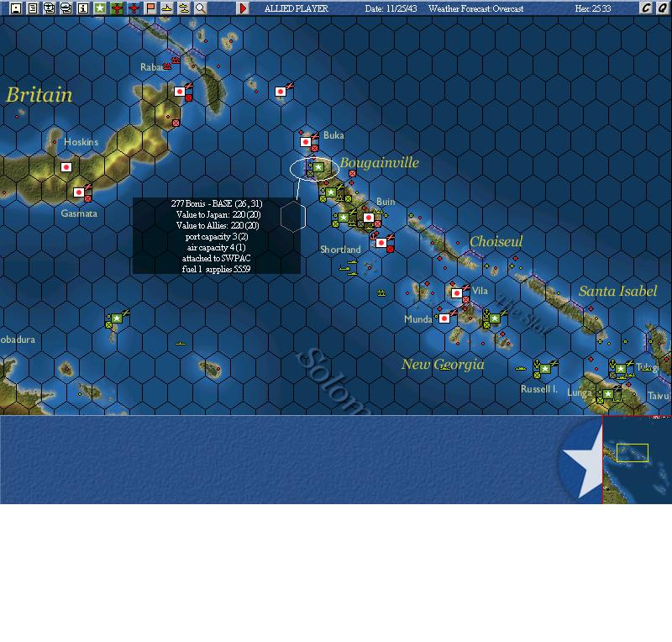672x642 pixels.
Task: Click the red plane on blue background icon
Action: click(134, 8)
